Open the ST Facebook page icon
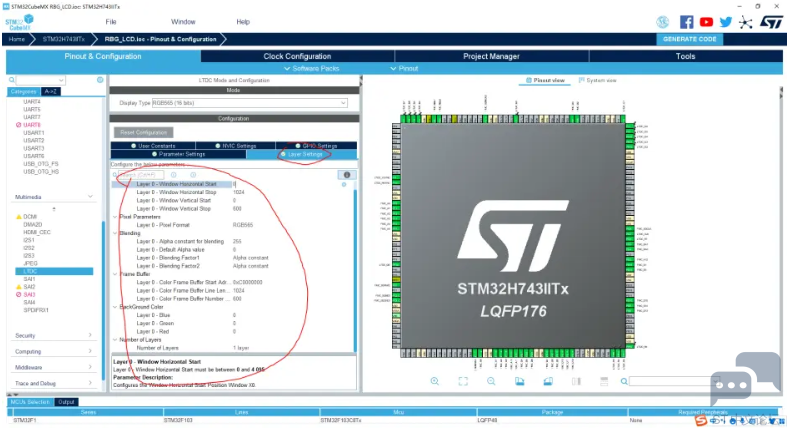789x435 pixels. point(686,22)
